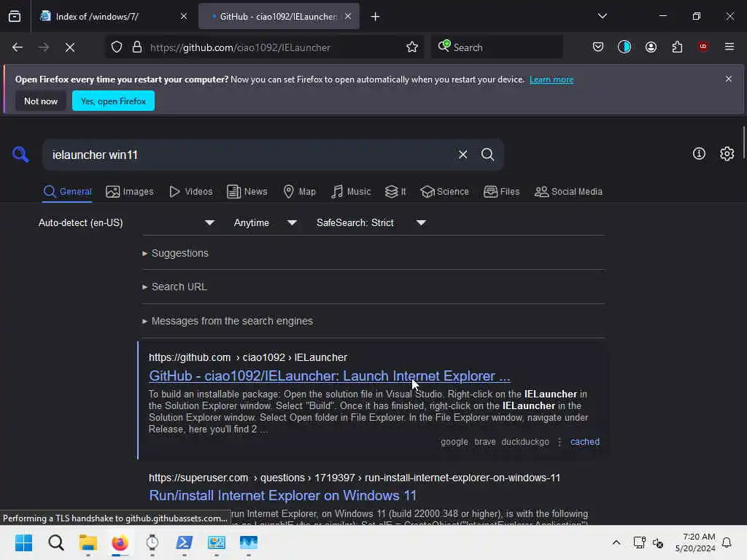Viewport: 747px width, 560px height.
Task: Open Firefox application hamburger menu
Action: 729,47
